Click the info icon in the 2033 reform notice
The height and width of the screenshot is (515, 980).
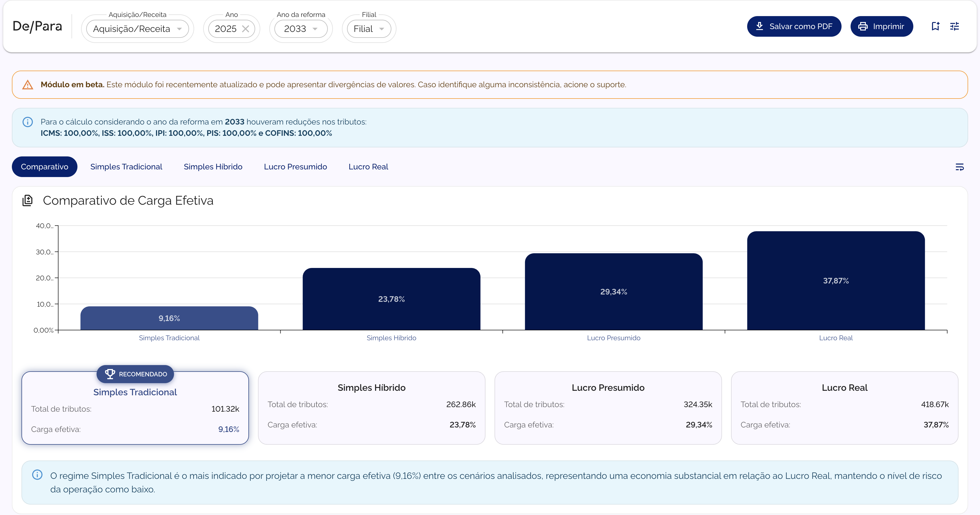click(x=28, y=122)
